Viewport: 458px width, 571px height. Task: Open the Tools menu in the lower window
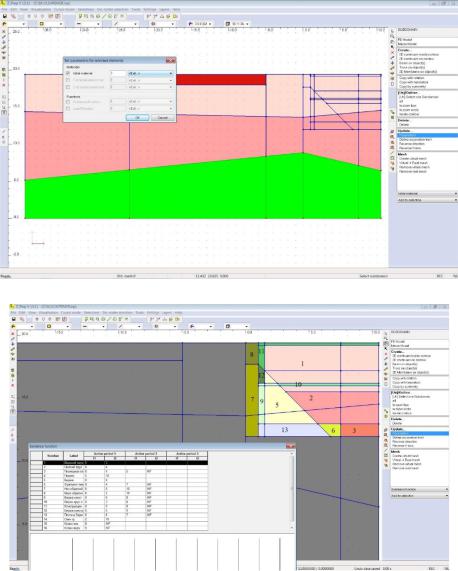(140, 313)
